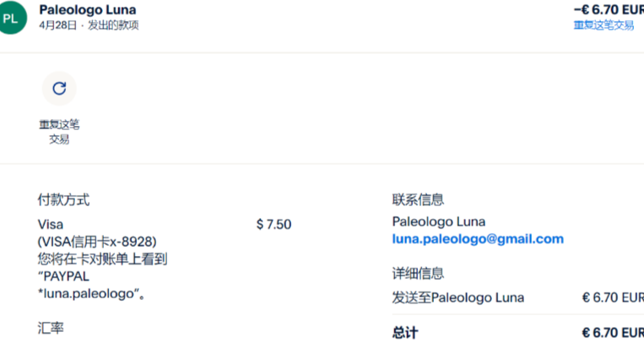Select the Paleologo Luna header name

[x=88, y=9]
